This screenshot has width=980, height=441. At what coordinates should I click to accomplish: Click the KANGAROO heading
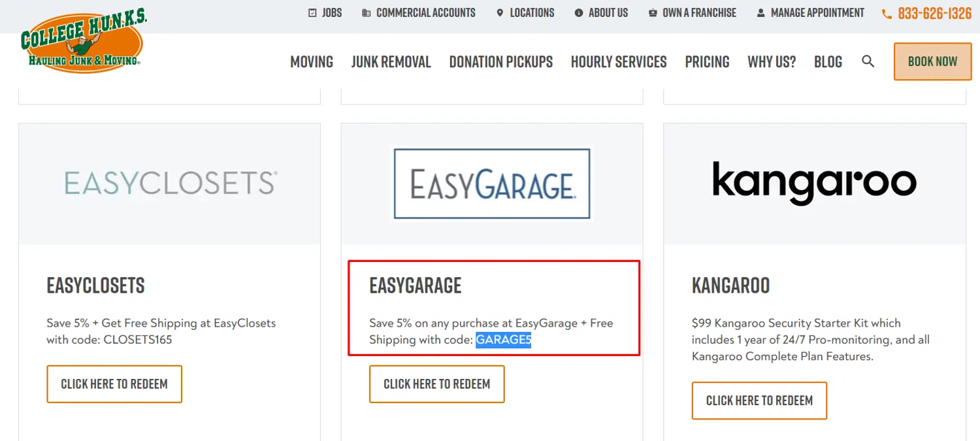click(730, 286)
